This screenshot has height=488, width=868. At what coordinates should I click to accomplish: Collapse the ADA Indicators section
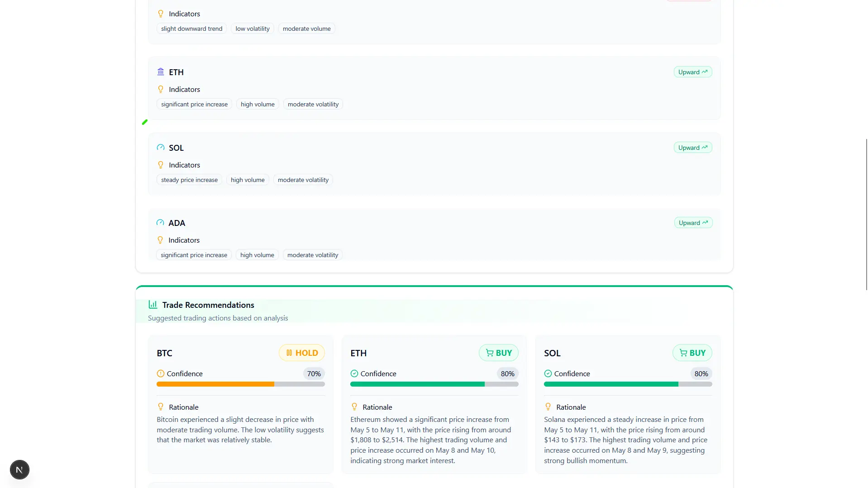pos(184,239)
